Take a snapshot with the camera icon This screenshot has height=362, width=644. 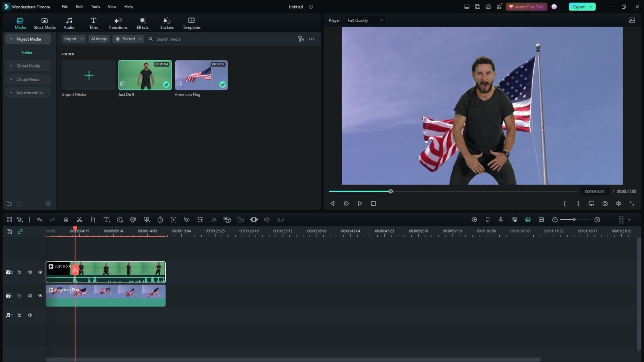click(605, 203)
